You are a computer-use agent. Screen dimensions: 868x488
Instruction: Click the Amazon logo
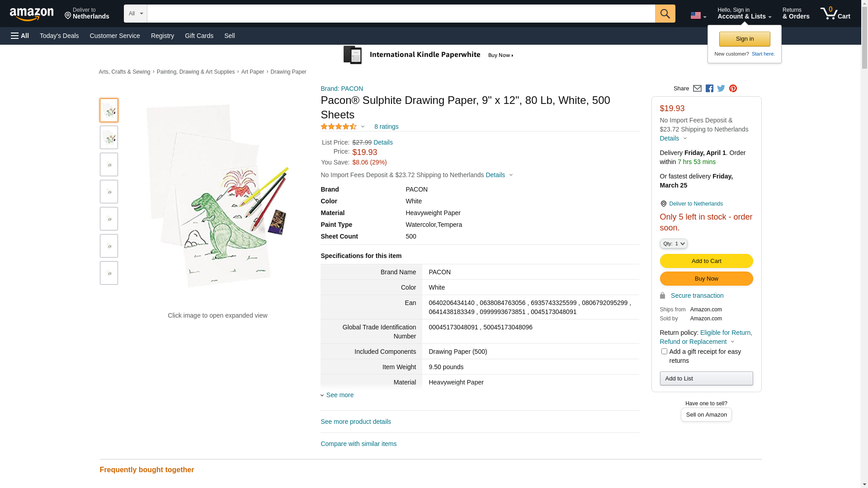pyautogui.click(x=32, y=14)
